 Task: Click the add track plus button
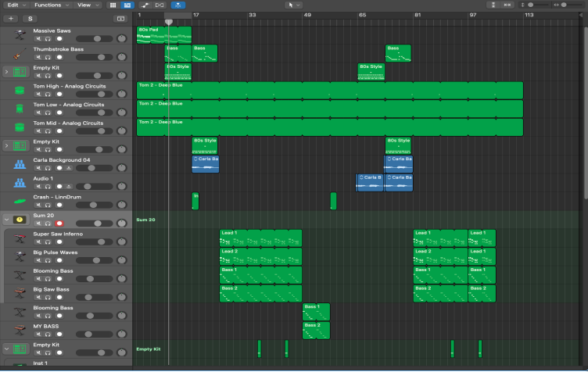pos(11,18)
